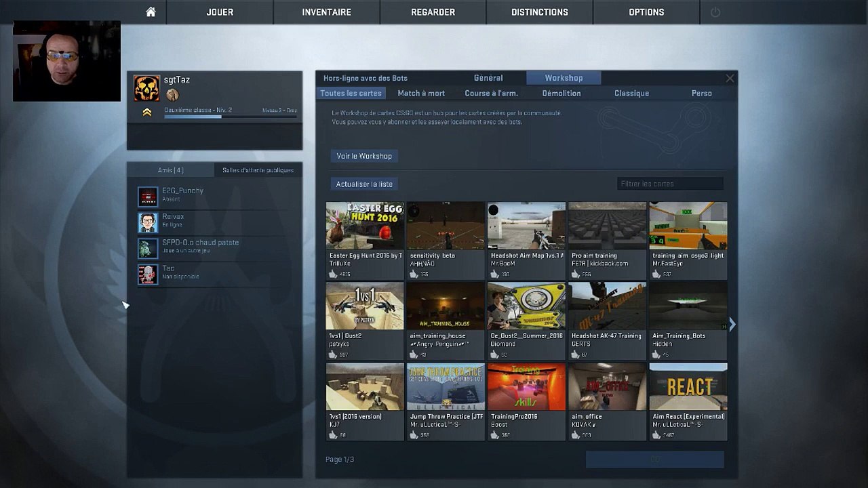Click thumbs-up icon on Easter Egg Hunt 2016

point(333,274)
